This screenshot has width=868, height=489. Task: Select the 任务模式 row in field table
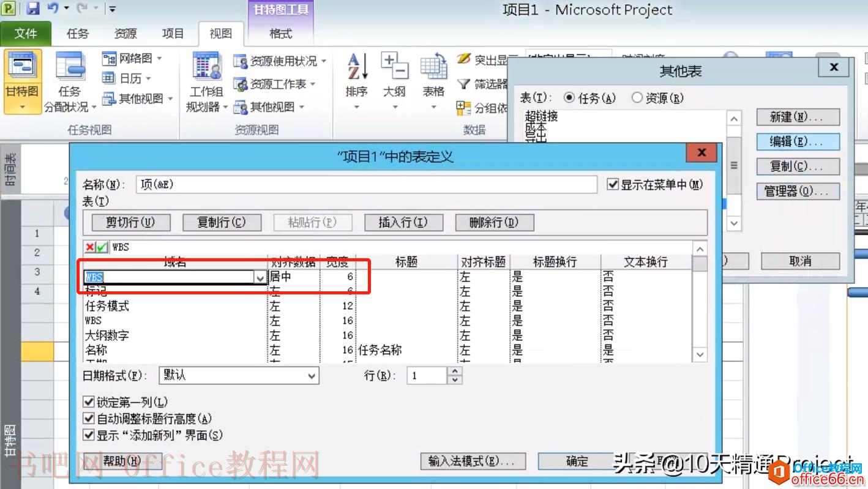point(387,306)
